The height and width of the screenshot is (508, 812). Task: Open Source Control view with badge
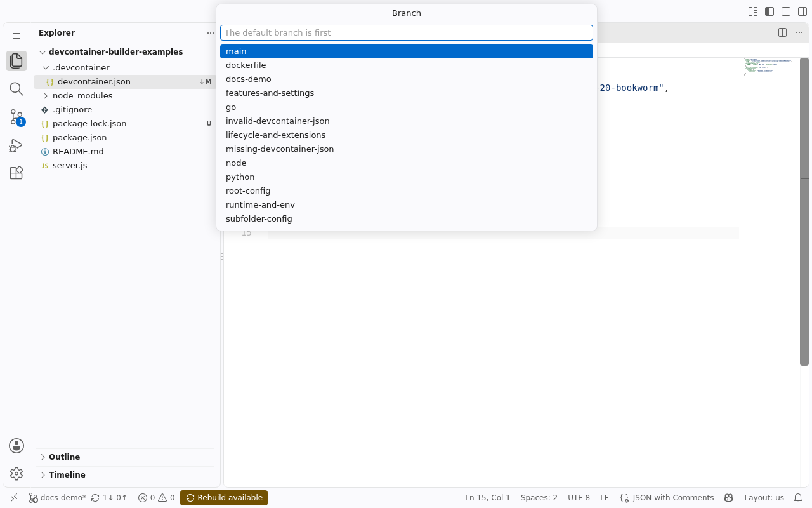(x=16, y=117)
